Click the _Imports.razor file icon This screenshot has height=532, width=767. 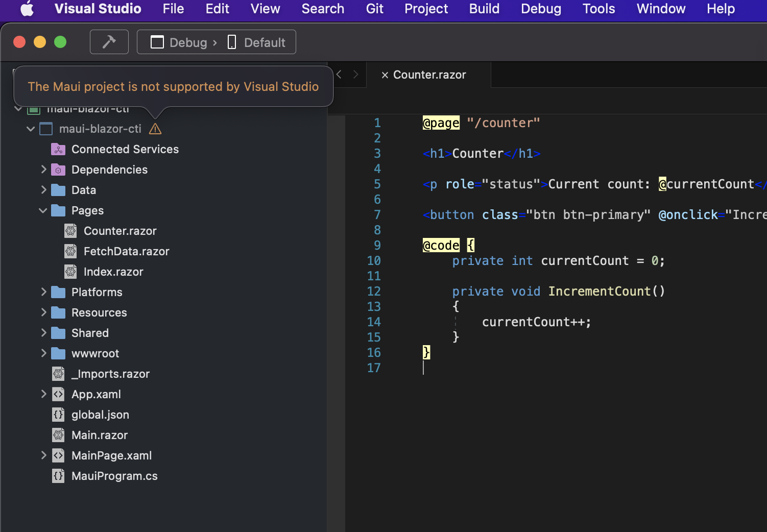click(x=59, y=374)
